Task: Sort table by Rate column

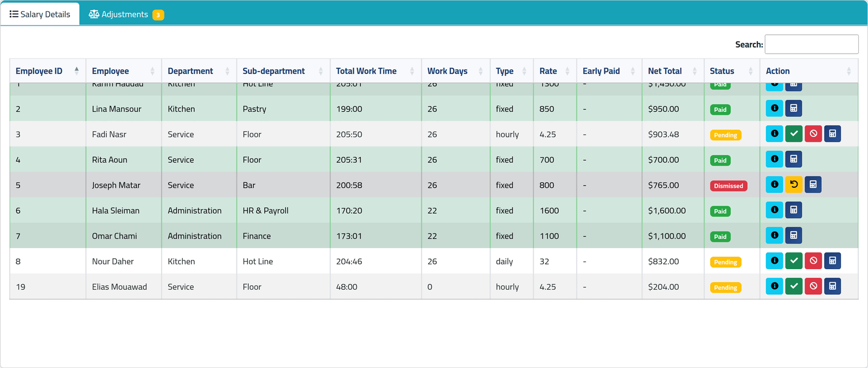Action: 555,71
